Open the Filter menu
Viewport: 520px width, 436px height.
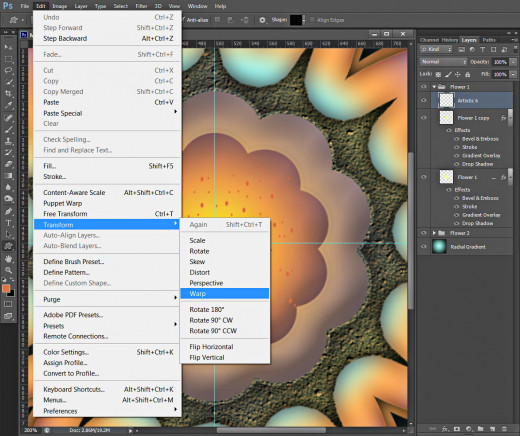[141, 6]
